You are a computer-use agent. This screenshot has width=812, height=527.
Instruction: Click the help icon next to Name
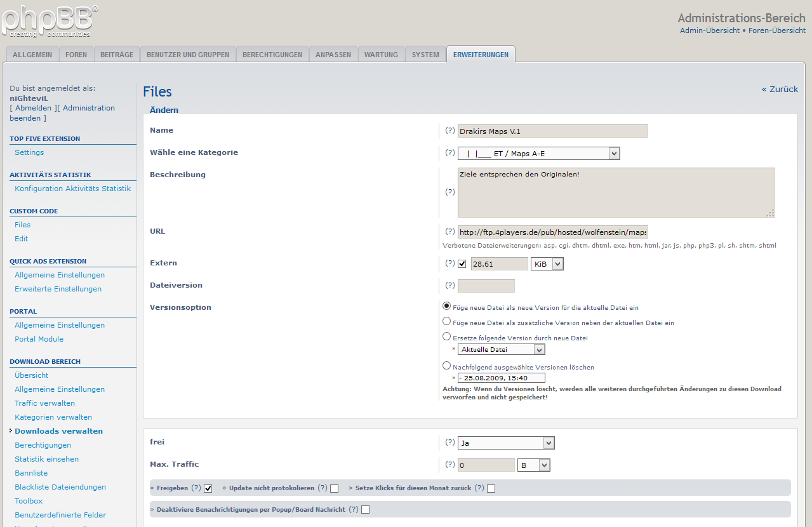449,130
